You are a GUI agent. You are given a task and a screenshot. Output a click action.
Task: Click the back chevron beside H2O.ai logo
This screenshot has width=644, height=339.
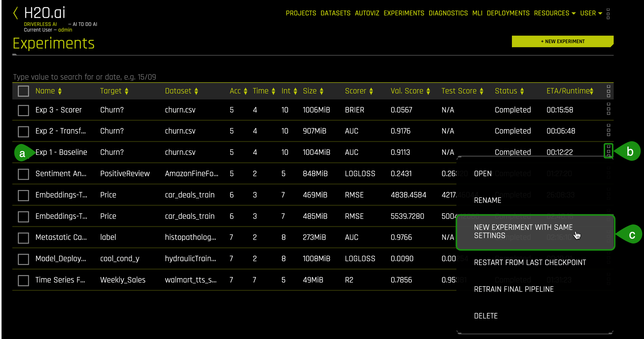coord(16,13)
